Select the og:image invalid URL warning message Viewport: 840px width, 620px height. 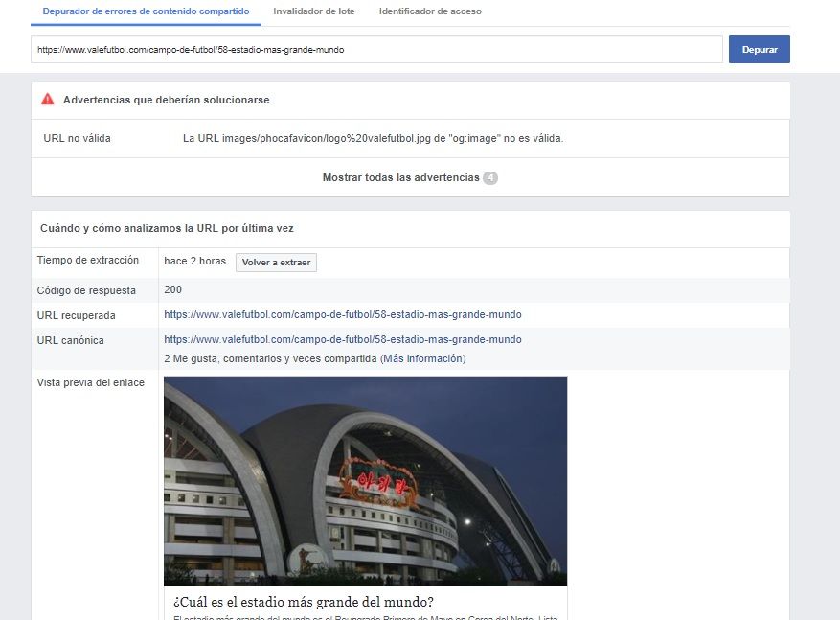[x=373, y=138]
